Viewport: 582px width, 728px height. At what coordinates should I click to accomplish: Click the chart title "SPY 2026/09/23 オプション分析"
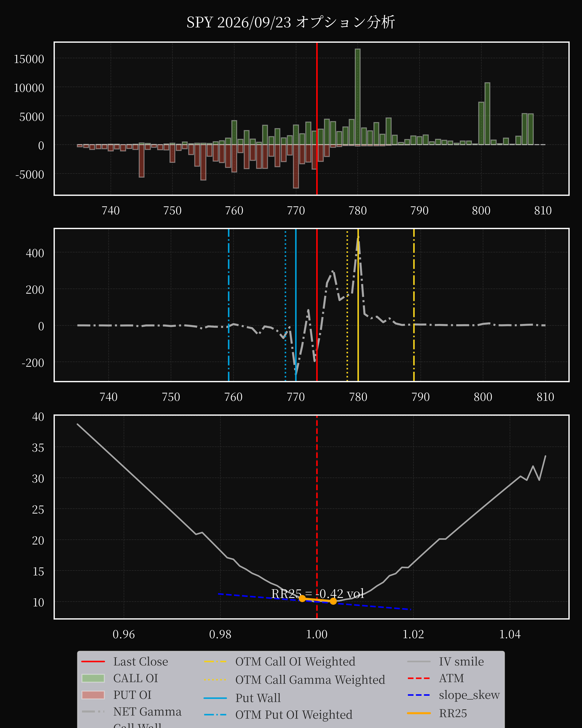(x=291, y=22)
